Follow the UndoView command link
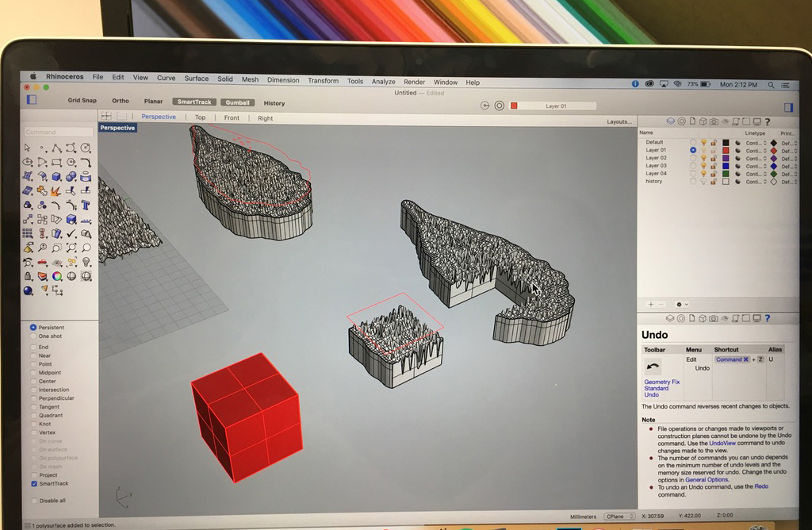 tap(722, 443)
